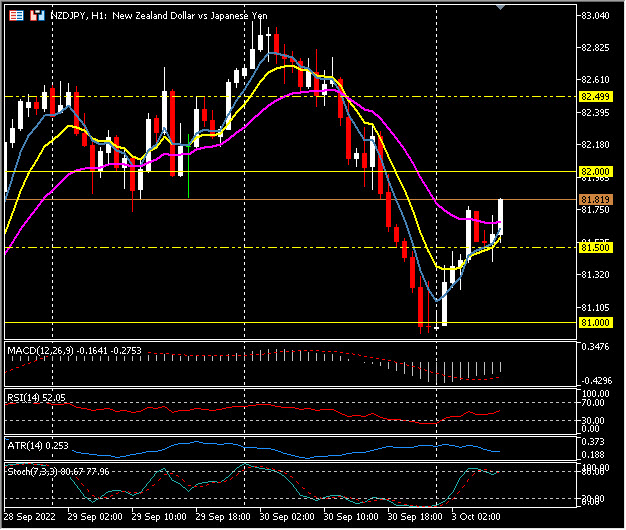Click the 29 Sep 18:00 time label
Image resolution: width=626 pixels, height=530 pixels.
point(220,519)
